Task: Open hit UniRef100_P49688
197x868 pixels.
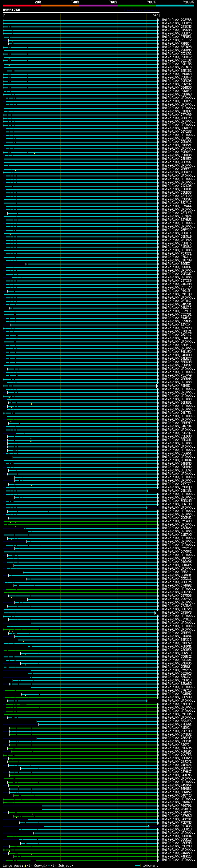Action: (x=177, y=30)
